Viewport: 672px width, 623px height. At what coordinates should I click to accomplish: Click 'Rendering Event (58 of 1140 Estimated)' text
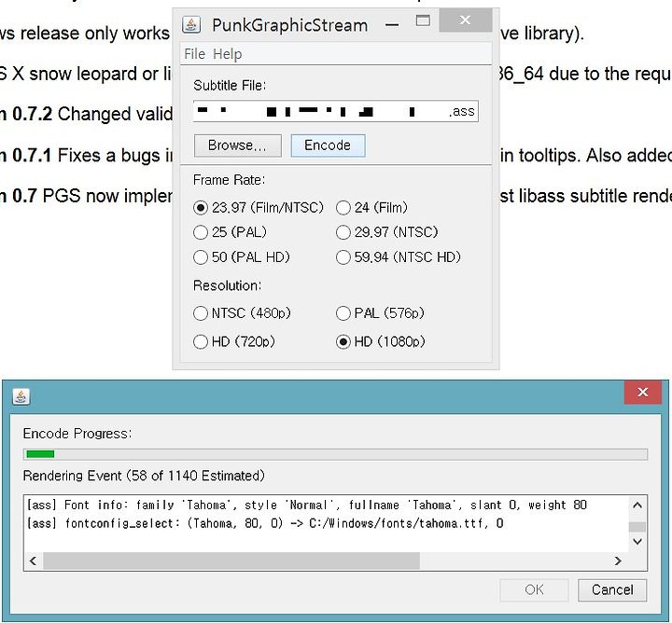pyautogui.click(x=144, y=476)
